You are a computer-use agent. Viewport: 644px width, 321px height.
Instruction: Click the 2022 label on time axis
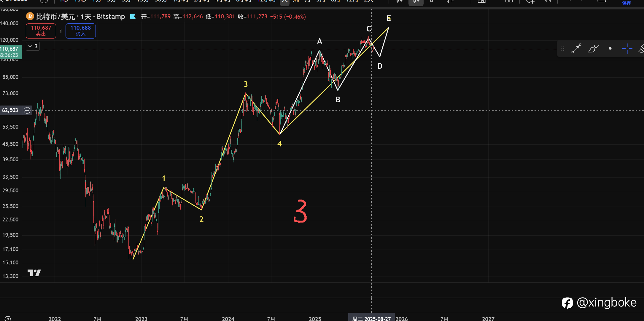pos(55,319)
